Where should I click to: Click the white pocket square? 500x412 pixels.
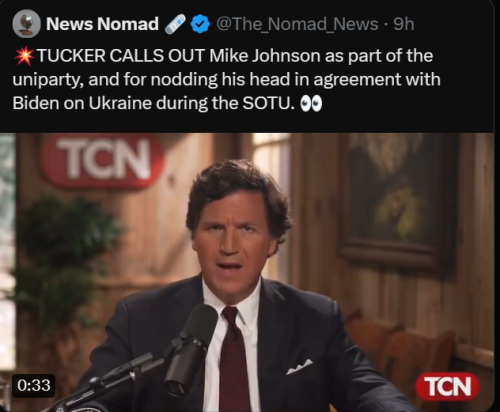(x=299, y=367)
